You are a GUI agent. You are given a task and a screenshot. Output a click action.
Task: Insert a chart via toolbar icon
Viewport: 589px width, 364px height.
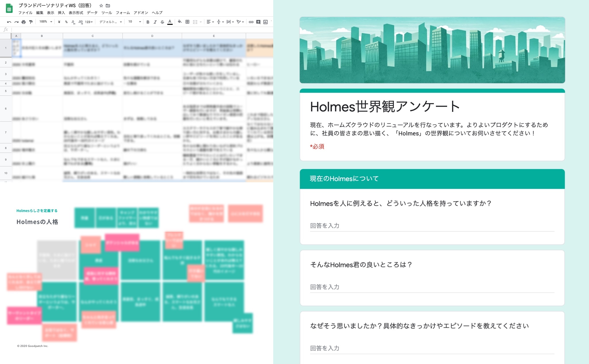tap(265, 22)
